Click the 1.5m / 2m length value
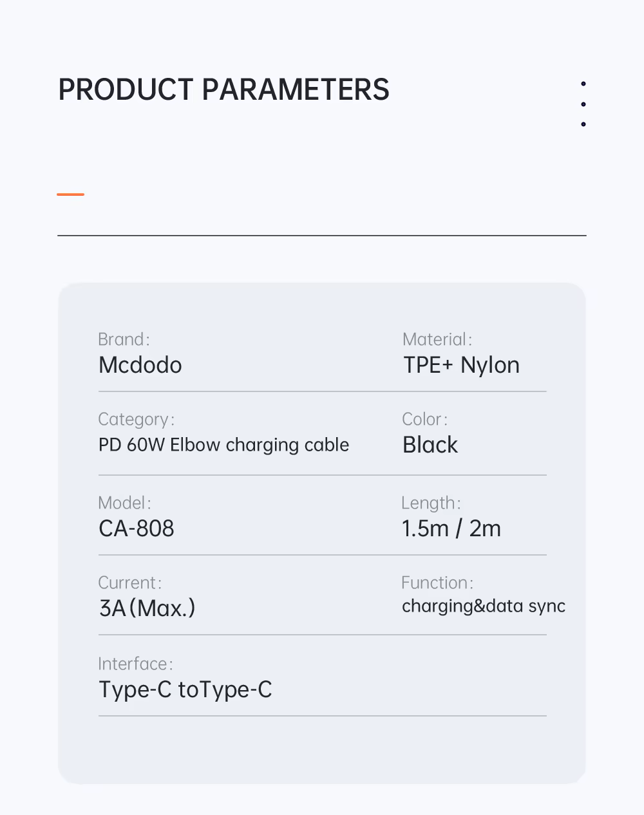This screenshot has height=815, width=644. point(451,529)
